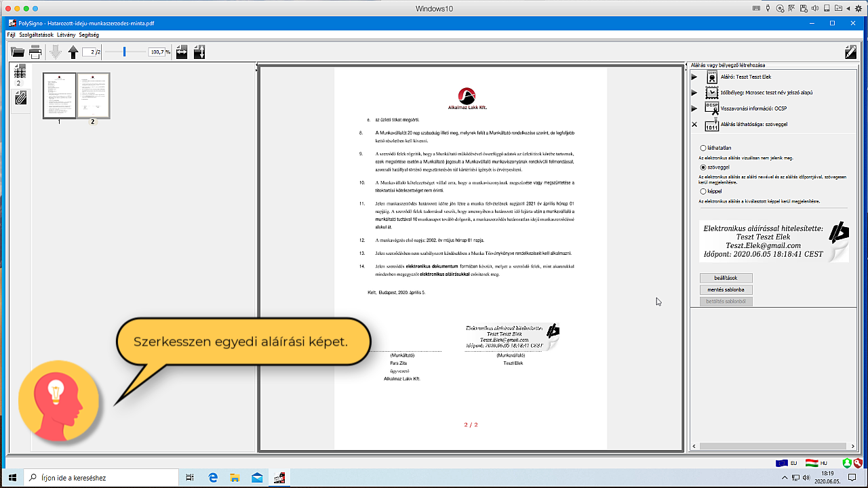This screenshot has height=488, width=868.
Task: Open the Szolgáltatások menu
Action: [36, 35]
